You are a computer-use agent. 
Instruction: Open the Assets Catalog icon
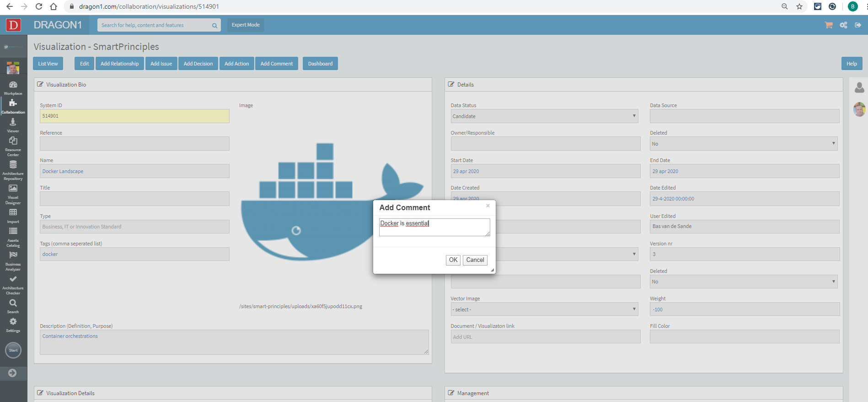[x=13, y=234]
